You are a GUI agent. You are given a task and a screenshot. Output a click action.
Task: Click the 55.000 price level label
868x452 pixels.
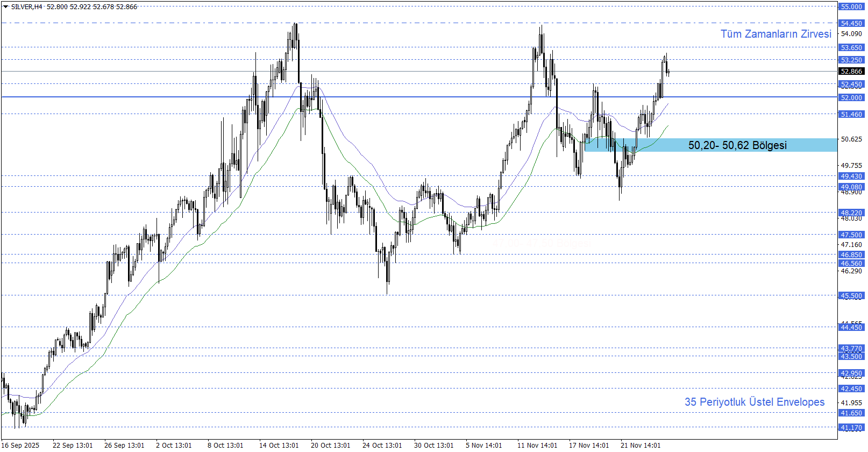point(851,7)
